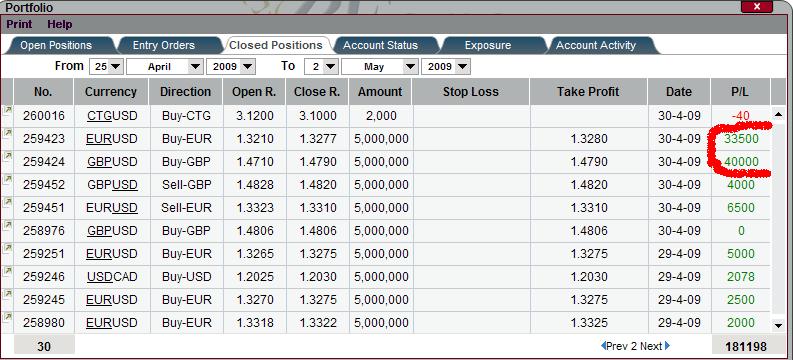The width and height of the screenshot is (793, 360).
Task: Click the Take Profit column header
Action: [x=588, y=92]
